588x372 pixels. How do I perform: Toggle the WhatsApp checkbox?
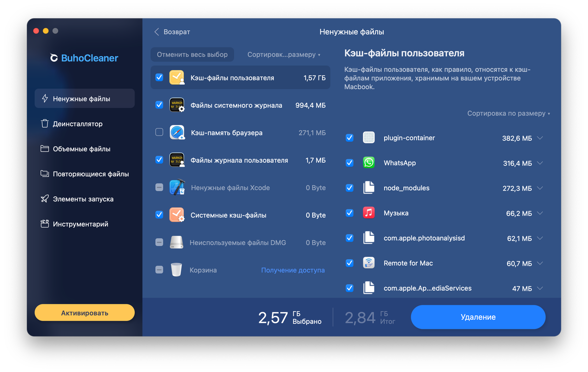pos(349,163)
